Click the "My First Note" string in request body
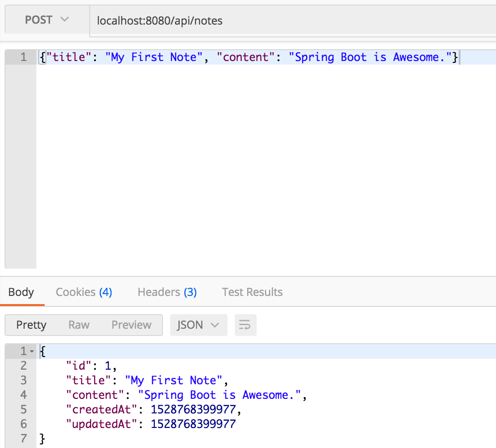The image size is (496, 448). [154, 57]
